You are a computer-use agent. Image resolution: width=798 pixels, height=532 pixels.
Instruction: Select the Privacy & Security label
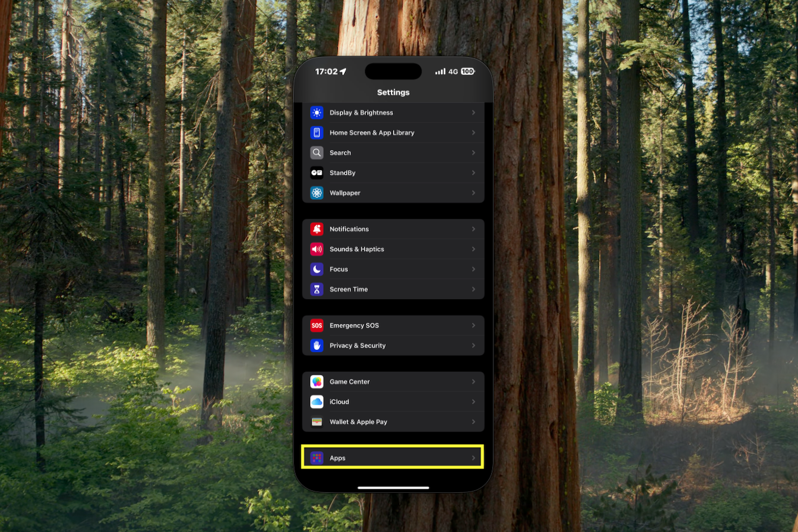click(x=357, y=346)
